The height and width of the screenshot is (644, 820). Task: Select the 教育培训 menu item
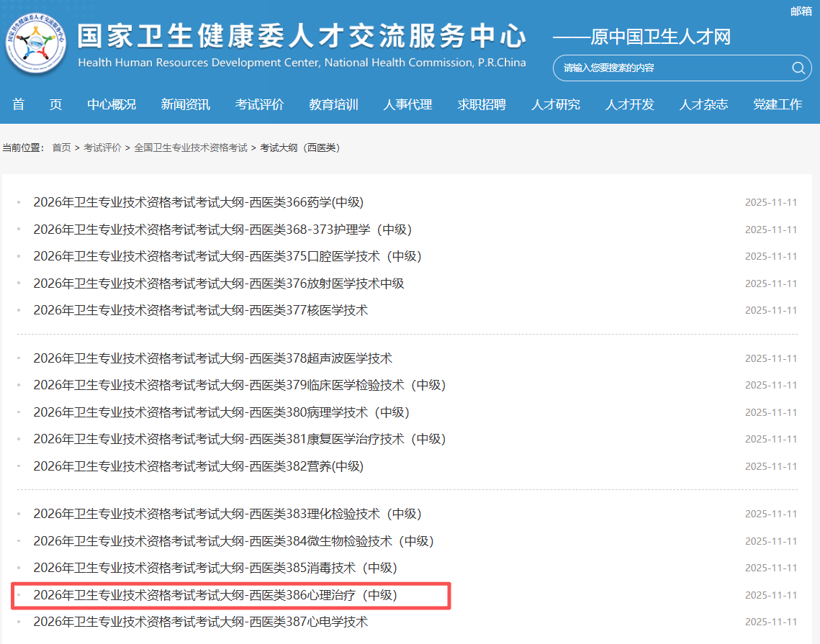[x=333, y=104]
